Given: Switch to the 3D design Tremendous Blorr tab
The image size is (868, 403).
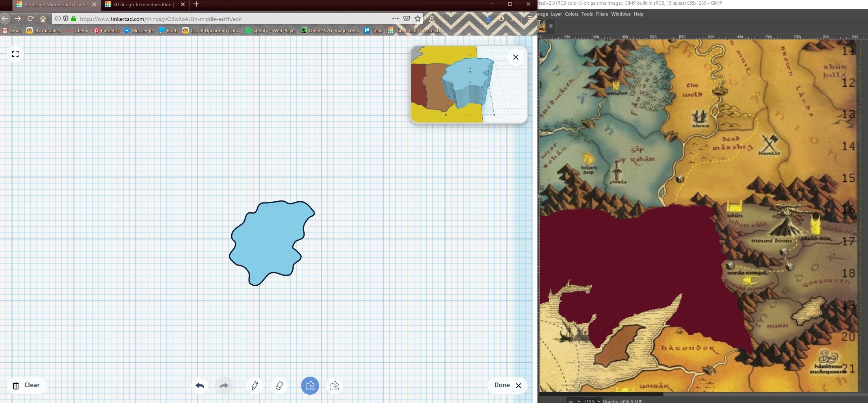Looking at the screenshot, I should pyautogui.click(x=145, y=5).
